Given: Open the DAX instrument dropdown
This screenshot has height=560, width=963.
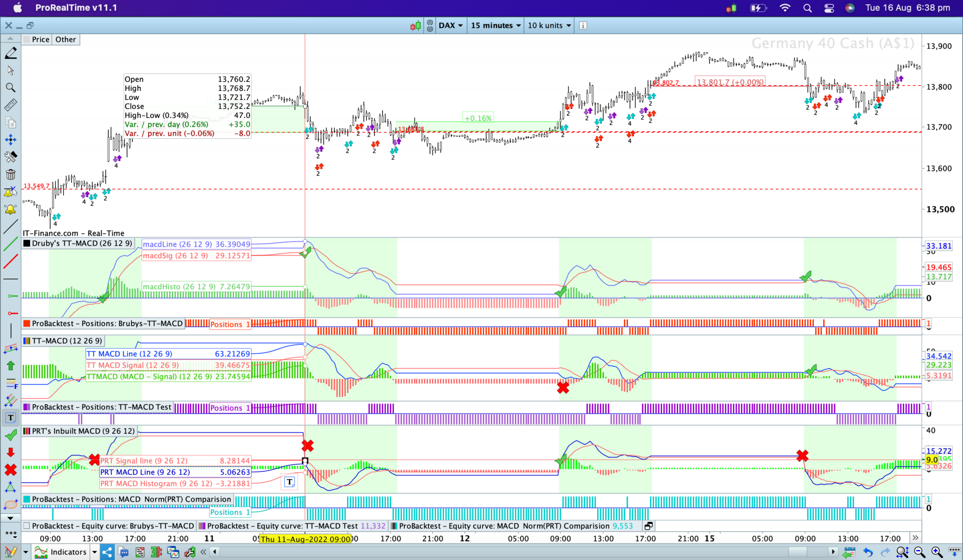Looking at the screenshot, I should [450, 25].
